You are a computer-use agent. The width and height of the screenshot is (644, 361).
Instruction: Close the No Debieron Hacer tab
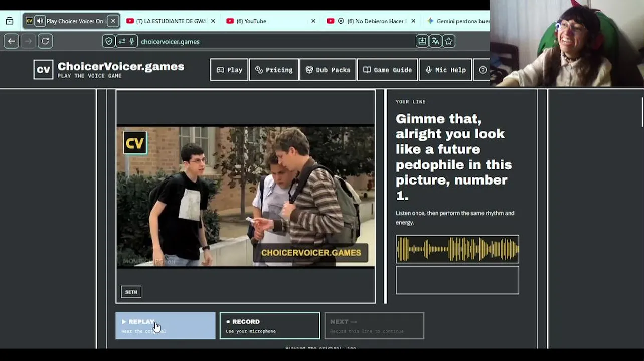[x=413, y=21]
